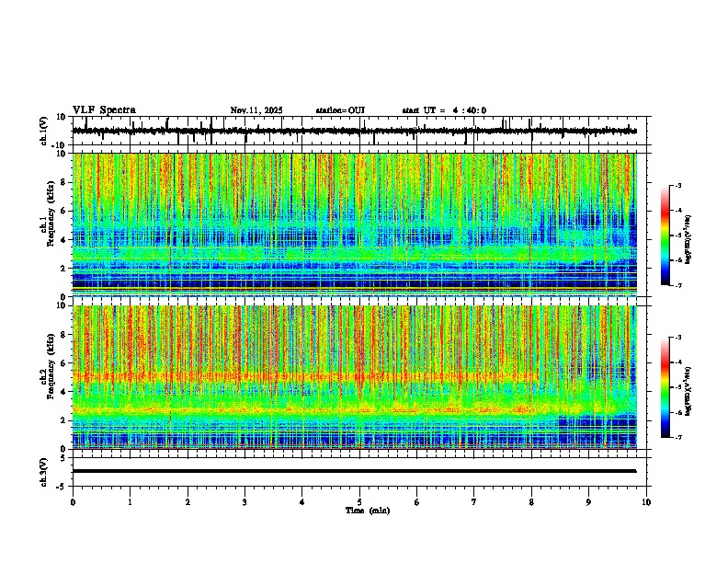The width and height of the screenshot is (728, 563).
Task: Click the "6" kHz tick on ch.1 spectrogram
Action: (x=64, y=211)
